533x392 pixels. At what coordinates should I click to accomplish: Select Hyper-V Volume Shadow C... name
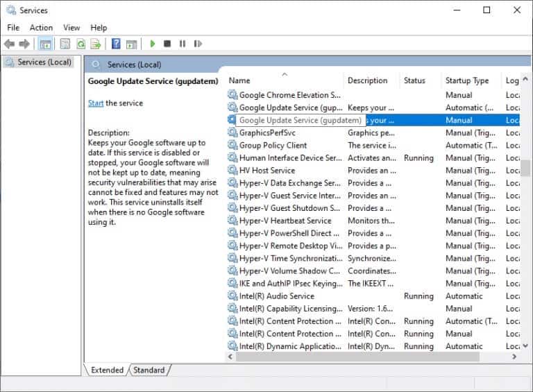pyautogui.click(x=289, y=271)
